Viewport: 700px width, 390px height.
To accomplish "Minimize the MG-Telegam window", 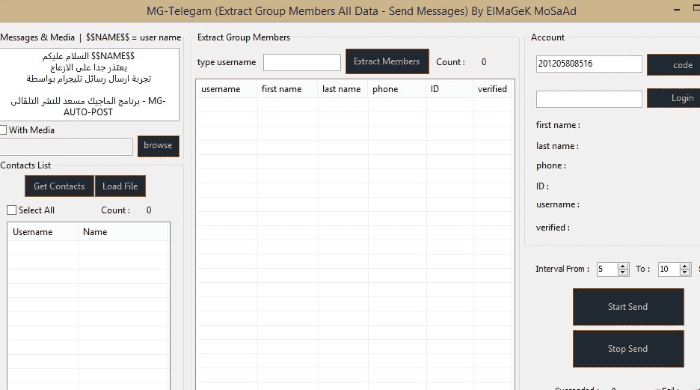I will pos(677,9).
